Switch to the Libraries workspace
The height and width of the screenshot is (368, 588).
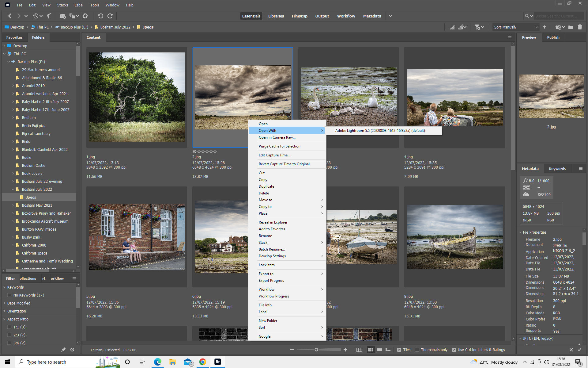point(276,16)
